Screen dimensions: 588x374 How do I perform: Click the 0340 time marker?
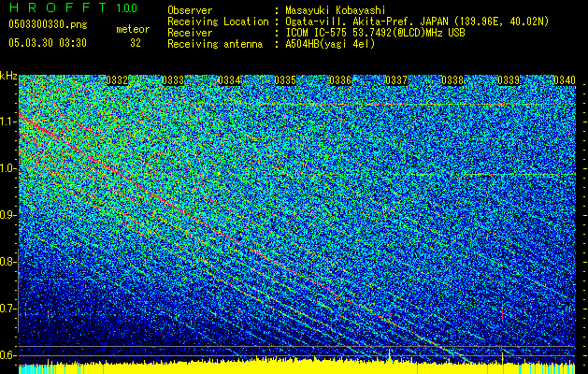pyautogui.click(x=565, y=80)
